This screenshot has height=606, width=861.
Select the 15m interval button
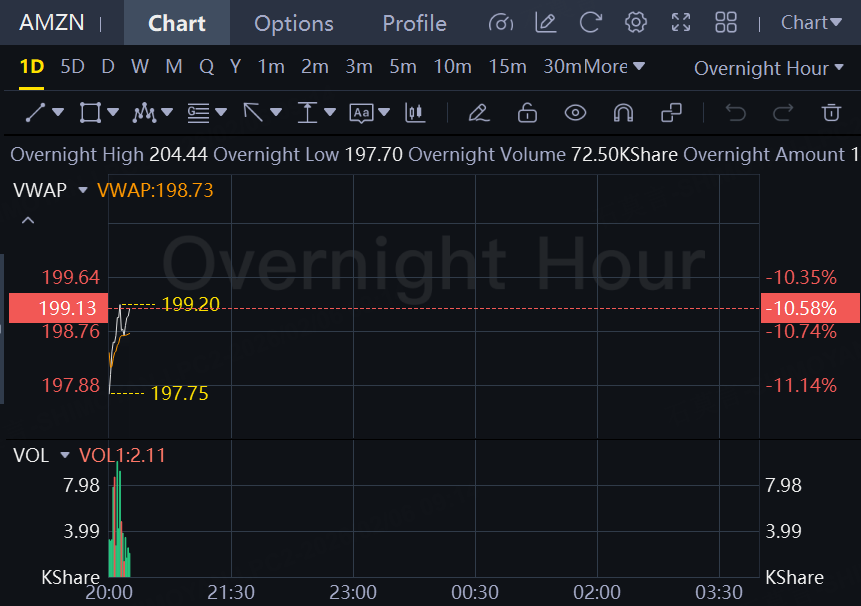point(507,67)
